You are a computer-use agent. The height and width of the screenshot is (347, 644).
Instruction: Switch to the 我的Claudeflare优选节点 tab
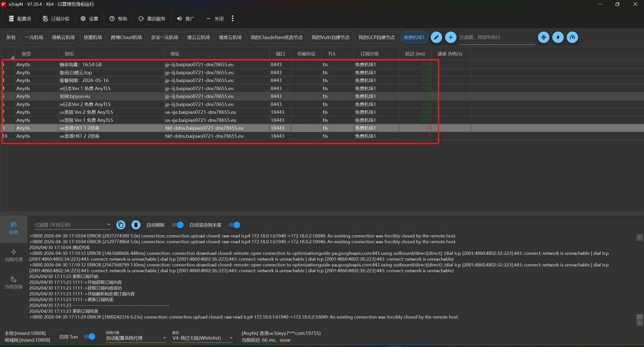[x=277, y=37]
